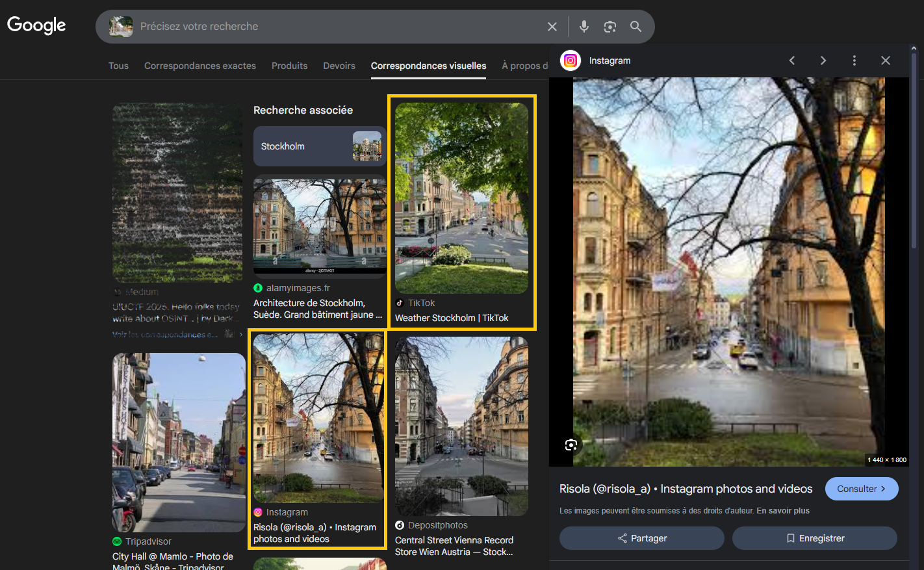Click the Instagram source name in panel header

pyautogui.click(x=610, y=60)
